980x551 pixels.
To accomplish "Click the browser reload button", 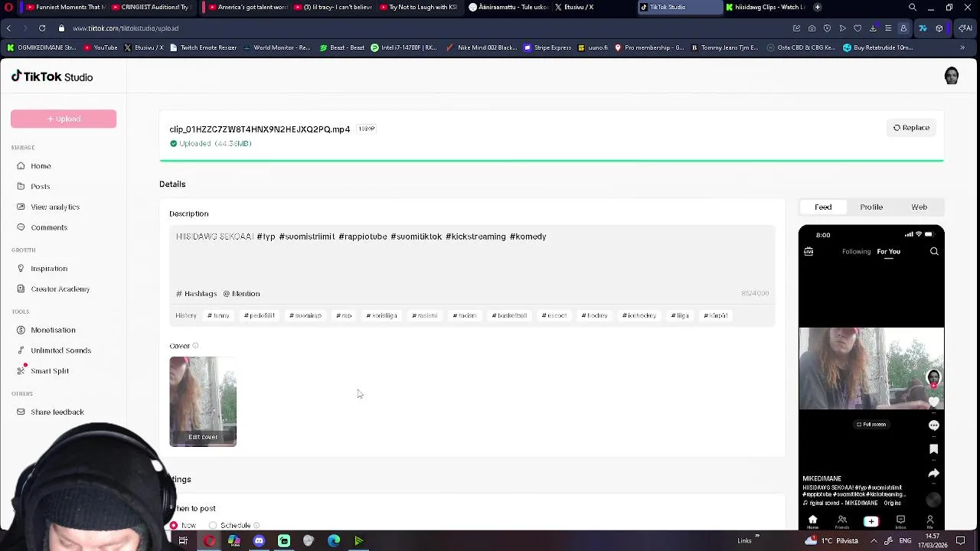I will pos(41,28).
